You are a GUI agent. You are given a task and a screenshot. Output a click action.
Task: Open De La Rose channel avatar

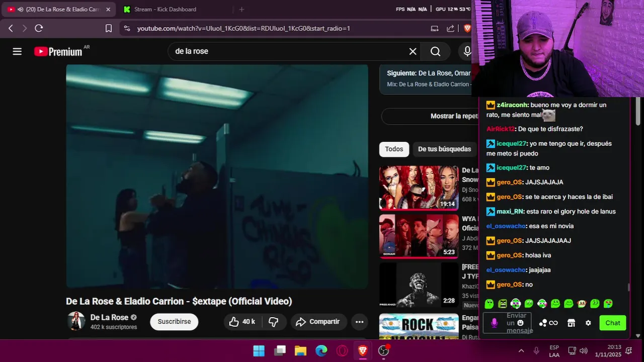(76, 321)
